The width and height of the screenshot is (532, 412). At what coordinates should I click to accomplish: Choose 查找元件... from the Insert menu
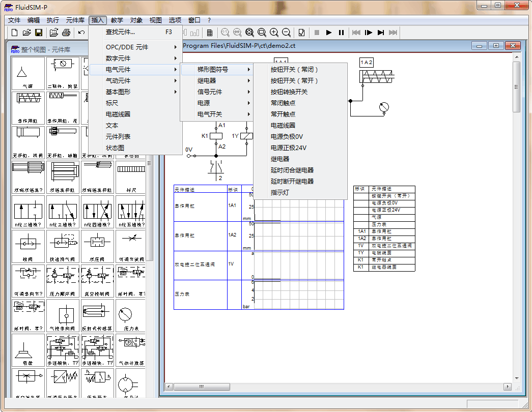pos(135,32)
